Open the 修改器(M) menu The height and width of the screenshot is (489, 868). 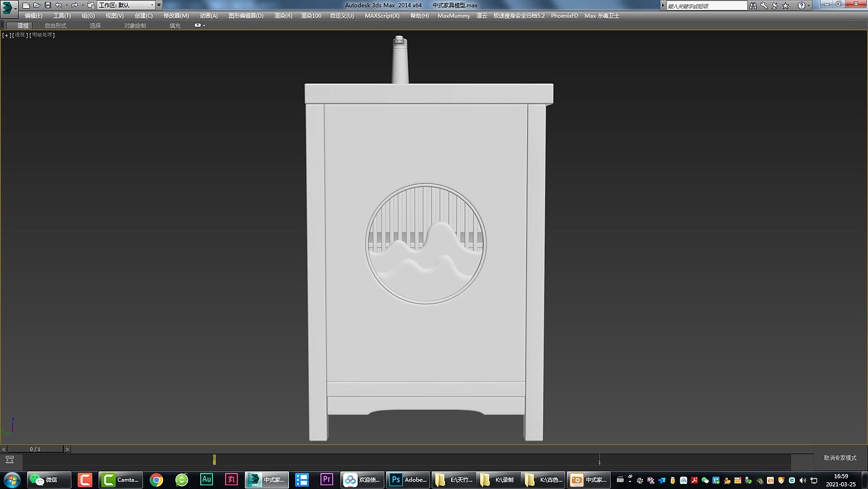coord(176,16)
